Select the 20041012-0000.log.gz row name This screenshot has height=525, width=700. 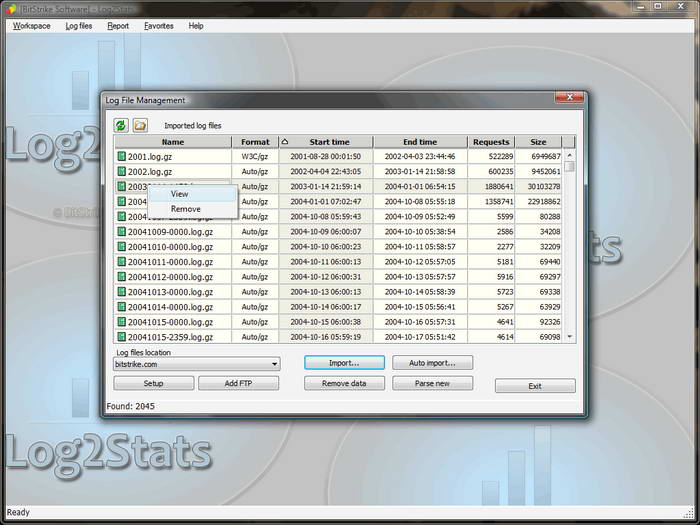(x=171, y=277)
